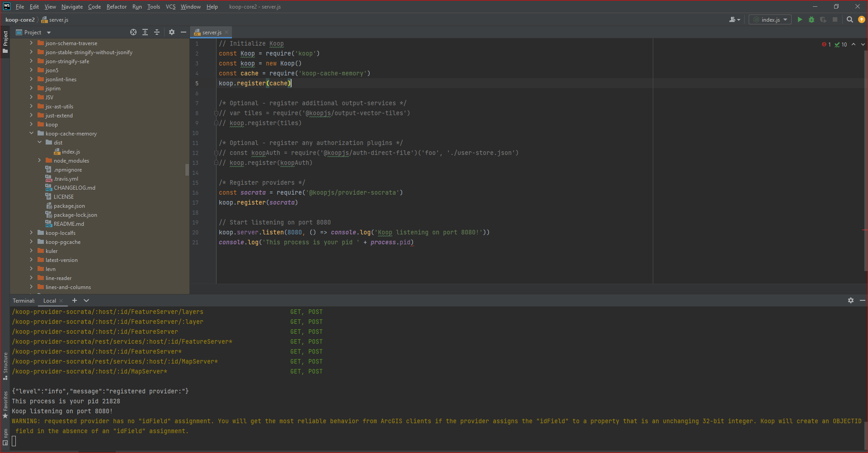Click server.js breadcrumb
The height and width of the screenshot is (453, 868).
(55, 20)
